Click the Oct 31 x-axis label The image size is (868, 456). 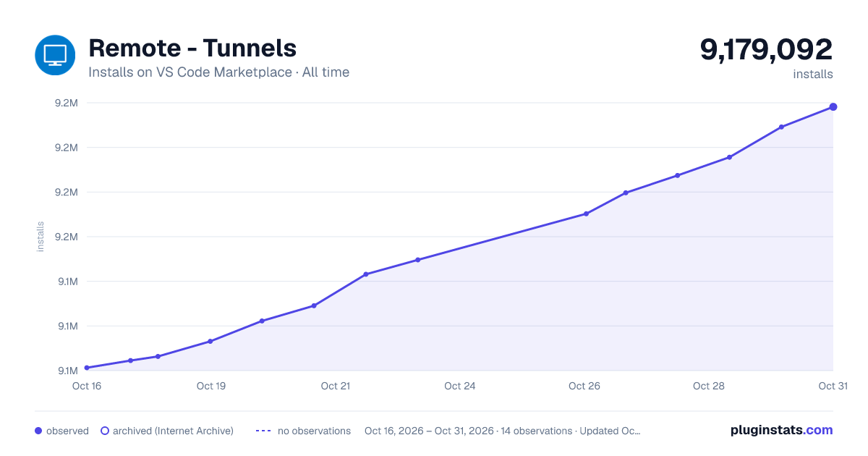(833, 386)
